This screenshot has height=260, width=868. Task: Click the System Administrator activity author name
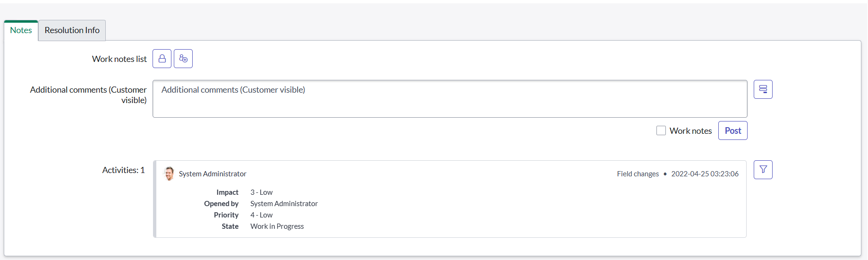coord(213,174)
